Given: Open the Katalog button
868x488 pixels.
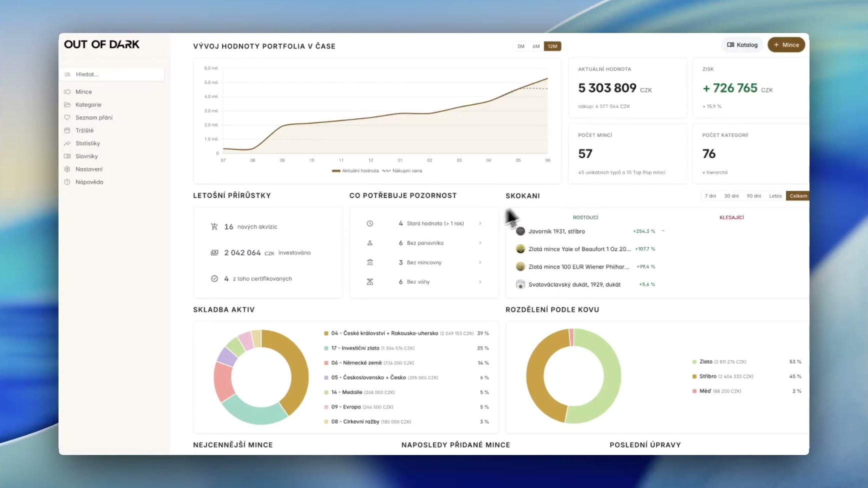Looking at the screenshot, I should pos(742,45).
